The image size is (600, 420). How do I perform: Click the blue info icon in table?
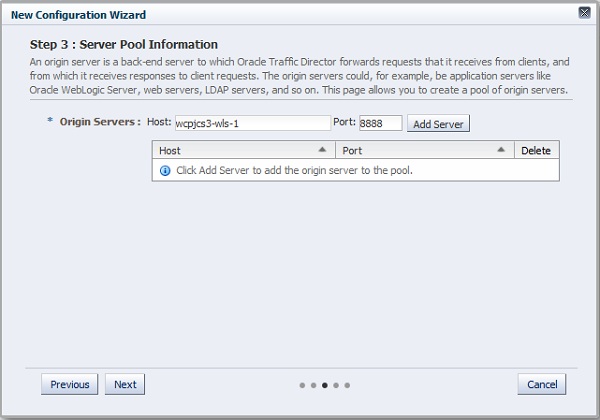coord(165,171)
